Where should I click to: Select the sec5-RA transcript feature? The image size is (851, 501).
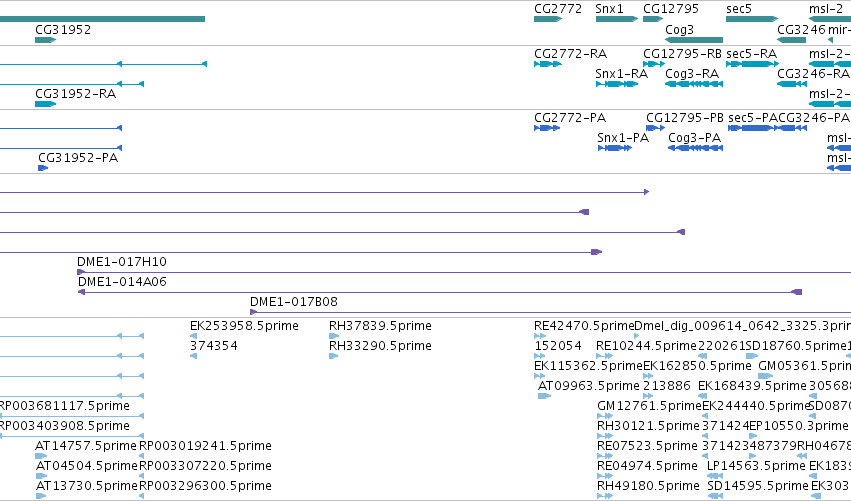pyautogui.click(x=752, y=64)
